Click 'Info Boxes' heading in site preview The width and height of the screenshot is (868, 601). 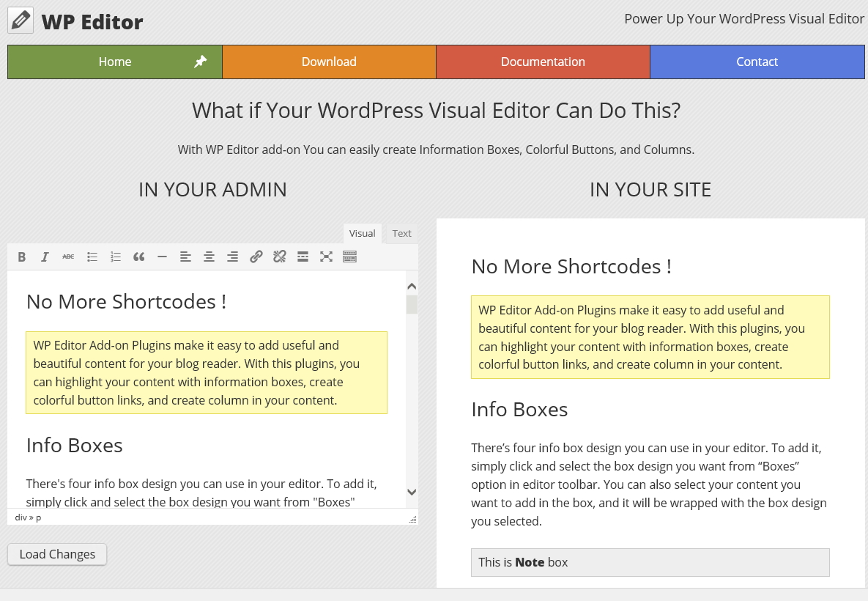click(519, 410)
